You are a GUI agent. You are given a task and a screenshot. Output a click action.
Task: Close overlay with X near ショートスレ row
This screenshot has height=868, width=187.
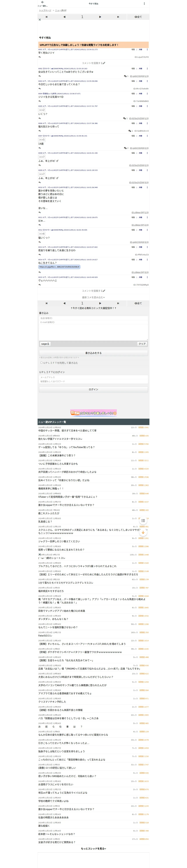coord(40,554)
